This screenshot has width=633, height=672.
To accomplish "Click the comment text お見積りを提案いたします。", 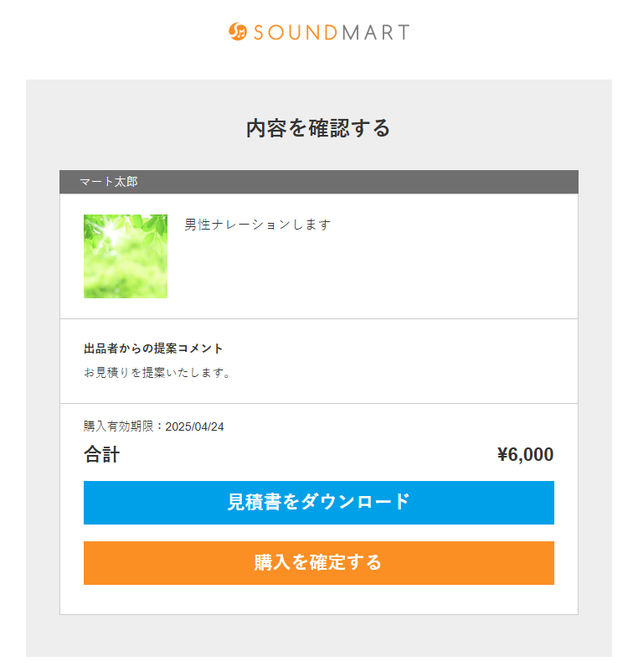I will (157, 373).
